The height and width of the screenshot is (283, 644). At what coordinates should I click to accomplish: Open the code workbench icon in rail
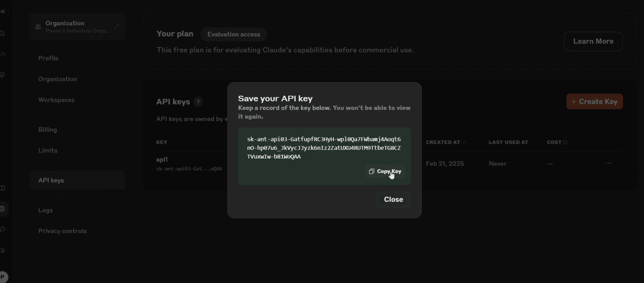2,54
